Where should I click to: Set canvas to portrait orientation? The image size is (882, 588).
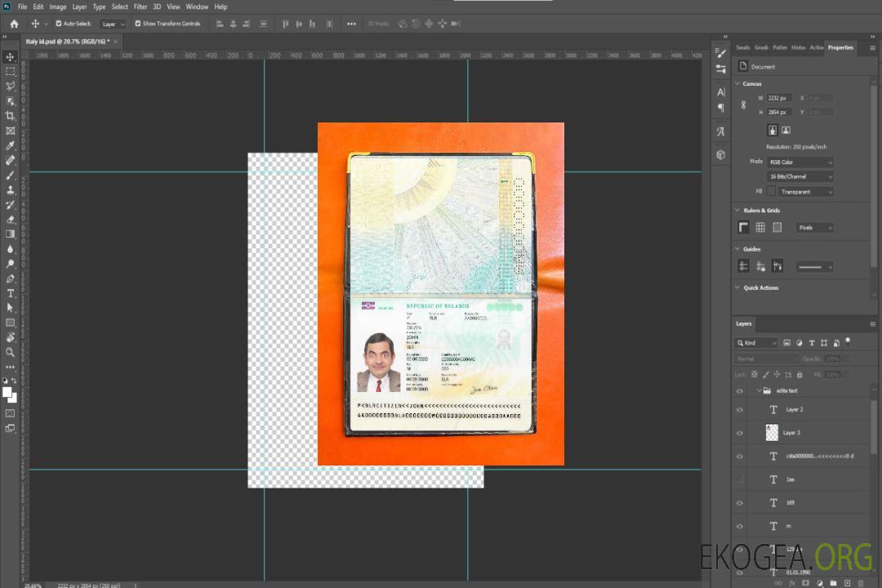click(x=773, y=131)
